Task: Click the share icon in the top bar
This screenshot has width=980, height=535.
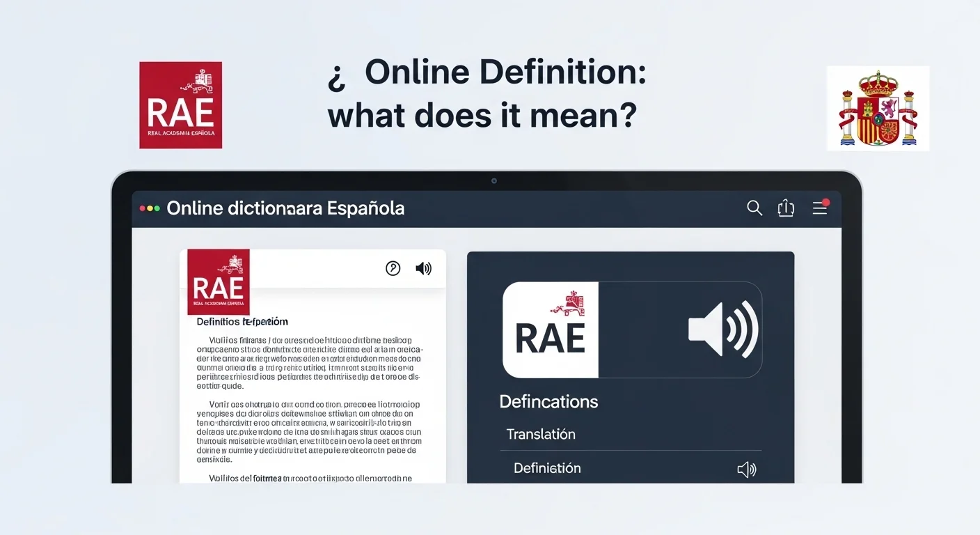Action: coord(786,208)
